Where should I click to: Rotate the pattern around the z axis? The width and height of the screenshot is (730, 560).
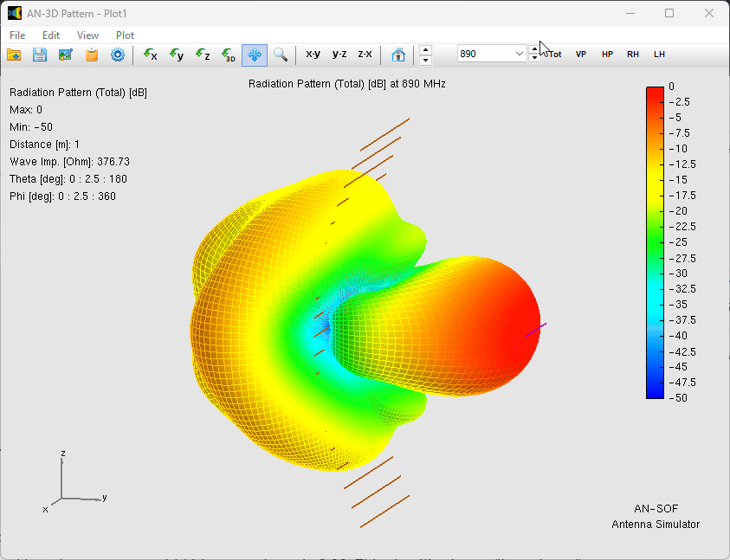click(x=203, y=55)
